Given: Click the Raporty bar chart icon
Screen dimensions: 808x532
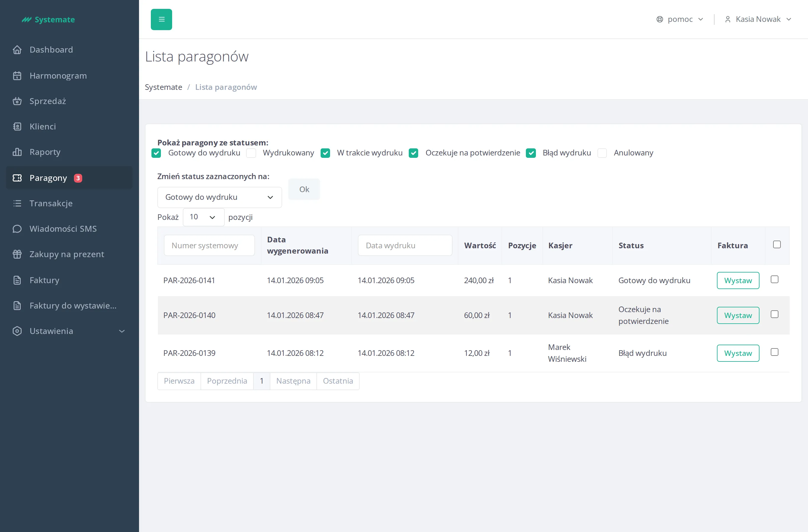Looking at the screenshot, I should coord(17,152).
